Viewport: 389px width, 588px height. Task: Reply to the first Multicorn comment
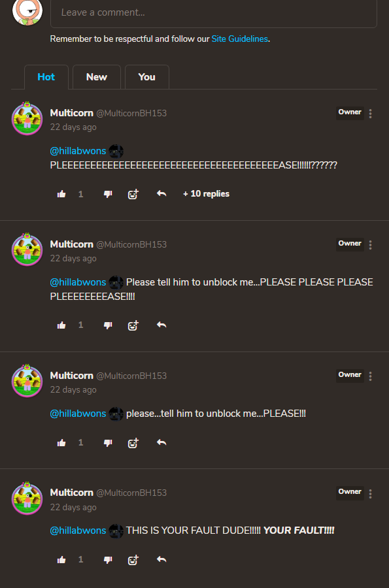click(x=161, y=193)
